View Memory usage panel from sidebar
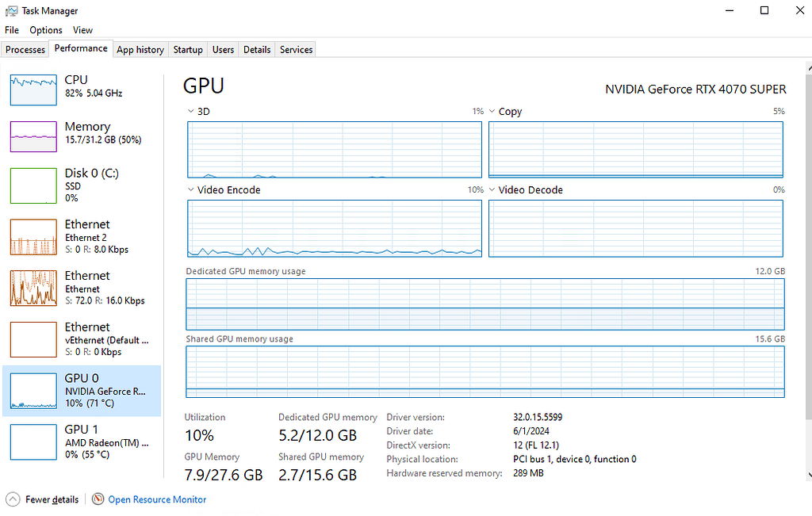 click(79, 132)
